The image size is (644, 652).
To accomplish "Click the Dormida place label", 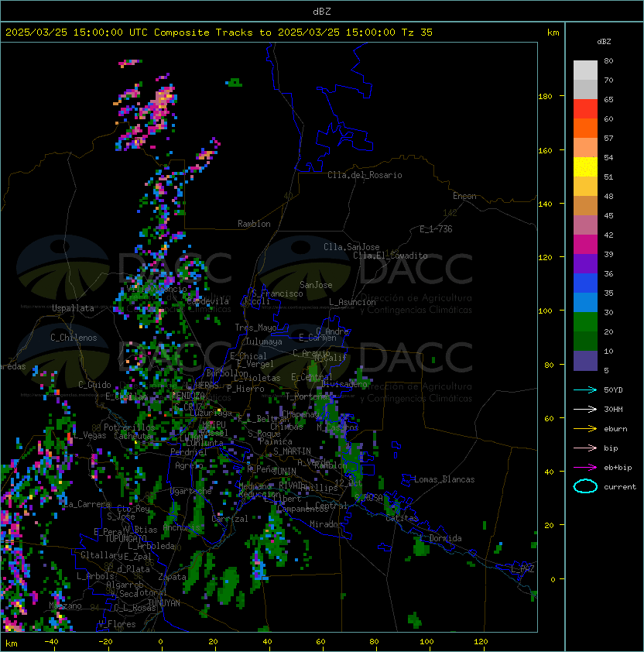I will [x=445, y=538].
